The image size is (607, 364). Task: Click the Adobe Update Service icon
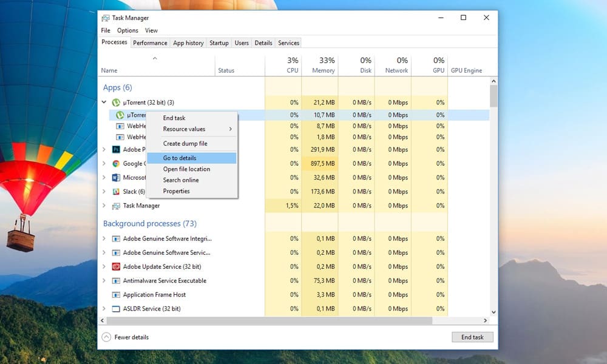click(x=116, y=266)
